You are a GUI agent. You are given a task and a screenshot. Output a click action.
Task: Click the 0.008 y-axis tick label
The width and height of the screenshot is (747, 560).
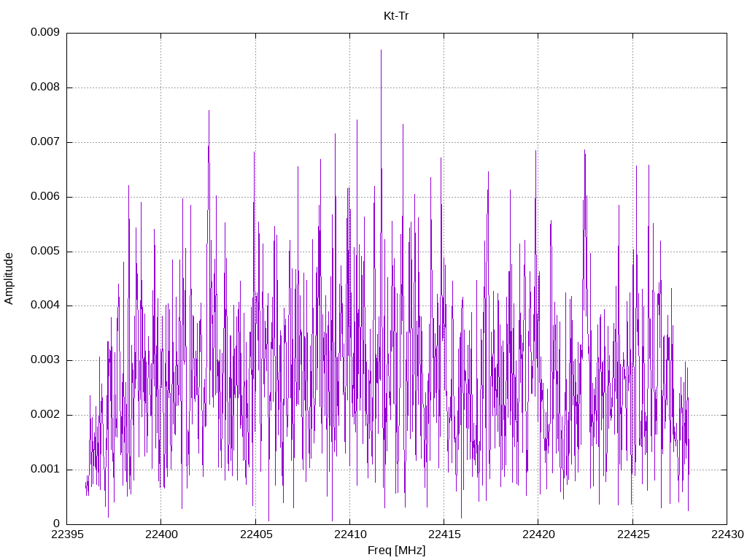tap(45, 87)
